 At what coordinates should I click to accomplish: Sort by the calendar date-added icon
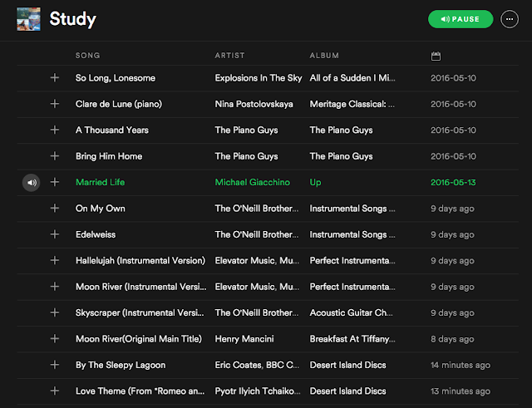pyautogui.click(x=436, y=56)
